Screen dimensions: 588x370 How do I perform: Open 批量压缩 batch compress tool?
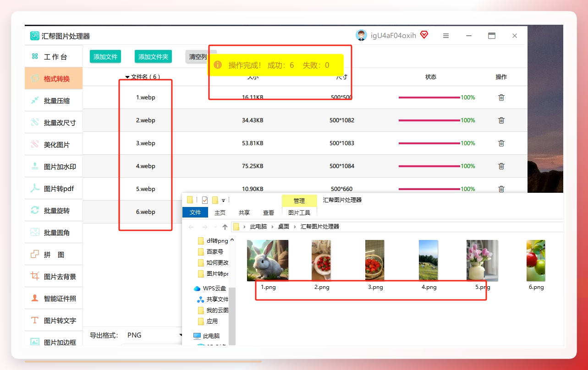[x=54, y=101]
